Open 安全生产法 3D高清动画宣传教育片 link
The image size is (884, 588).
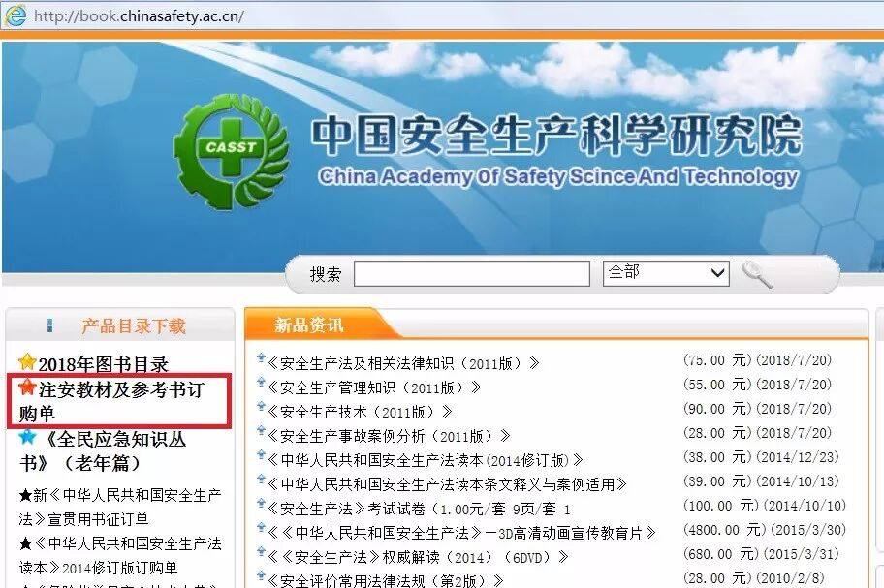coord(461,533)
